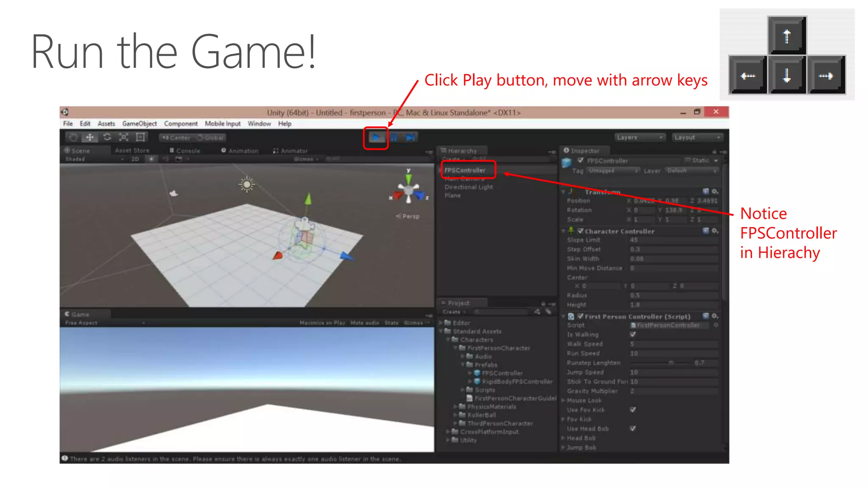
Task: Open Free Aspect dropdown in Game view
Action: click(x=105, y=323)
